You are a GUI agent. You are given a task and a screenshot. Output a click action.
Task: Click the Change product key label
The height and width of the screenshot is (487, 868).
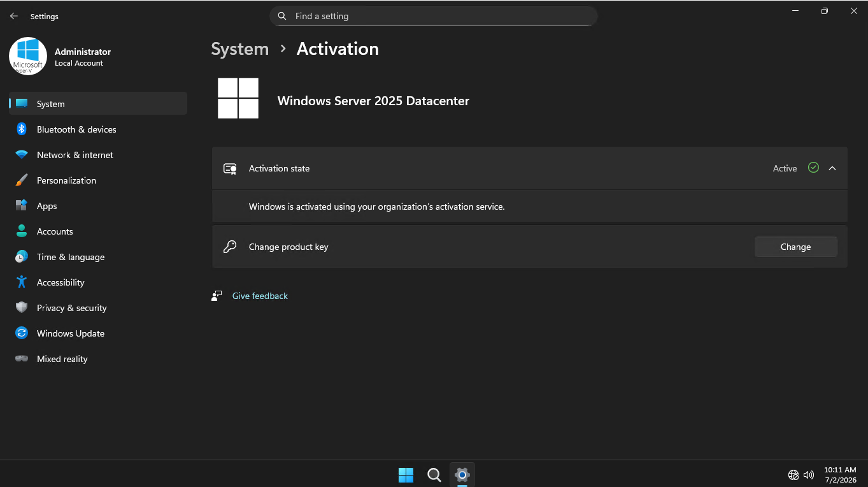tap(288, 247)
